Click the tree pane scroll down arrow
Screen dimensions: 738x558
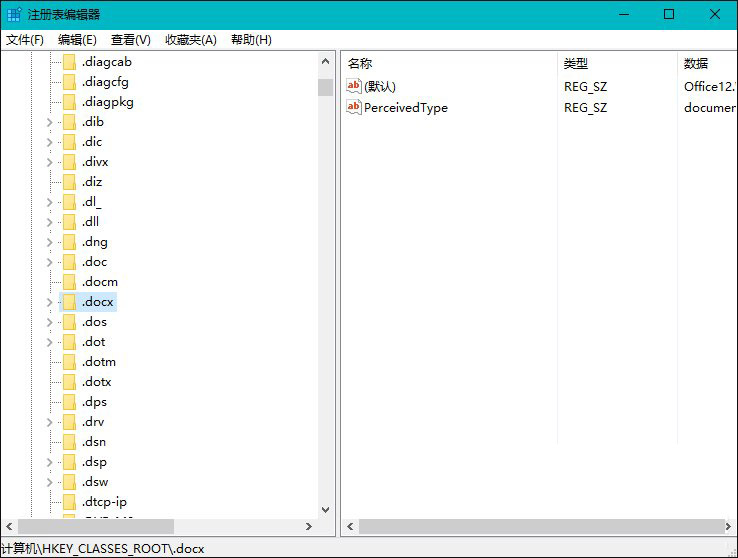[x=325, y=510]
